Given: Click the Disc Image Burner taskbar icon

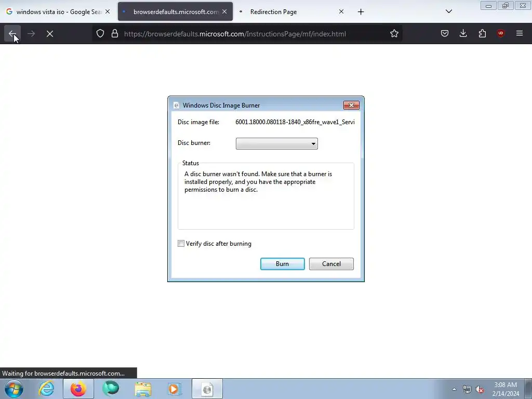Looking at the screenshot, I should 207,389.
